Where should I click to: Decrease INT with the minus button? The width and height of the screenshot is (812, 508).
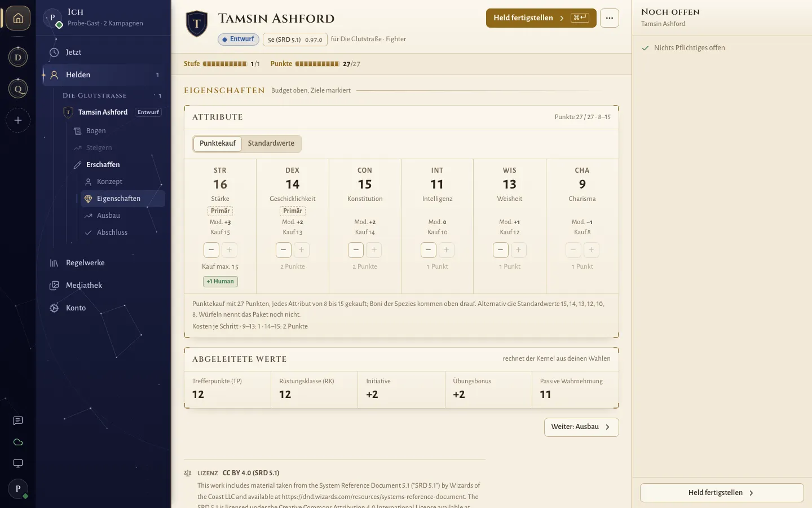[x=429, y=250]
